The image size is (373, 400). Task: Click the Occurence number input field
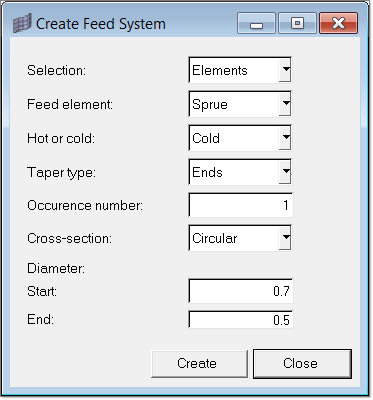pyautogui.click(x=241, y=205)
